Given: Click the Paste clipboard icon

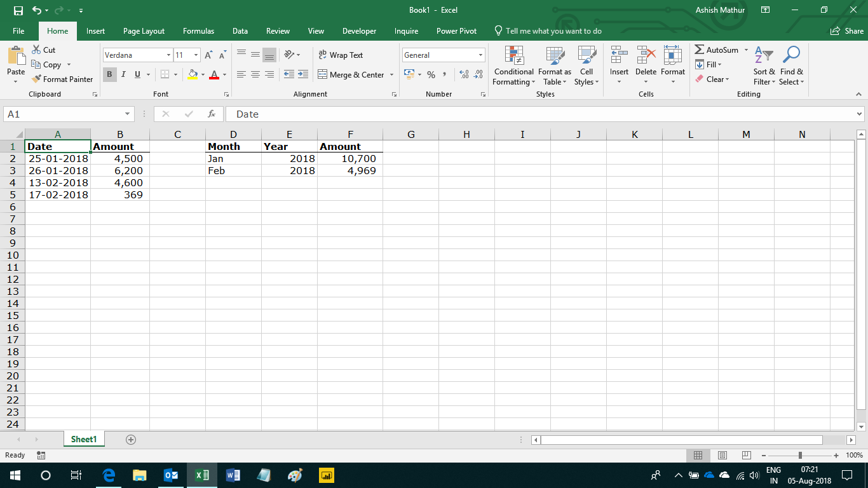Looking at the screenshot, I should pos(16,56).
